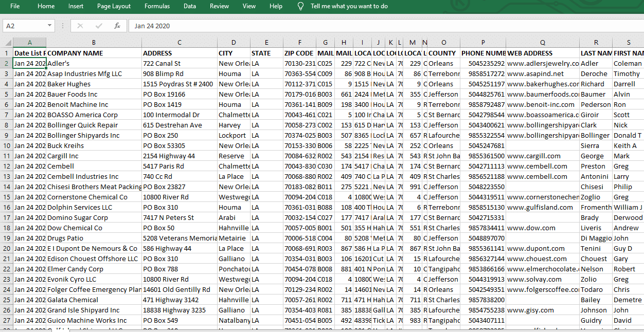Select the Lockport city cell
Viewport: 644px width, 332px height.
(x=234, y=135)
